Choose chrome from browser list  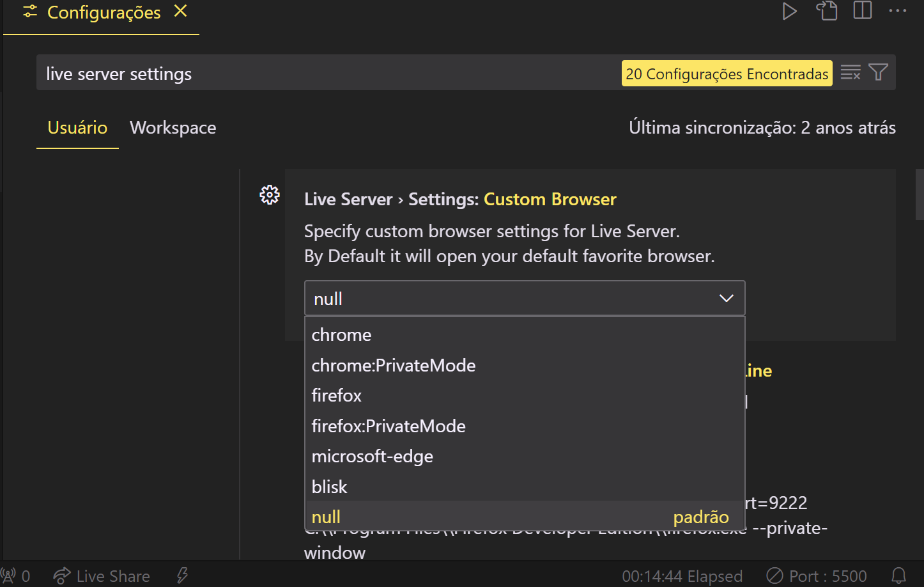[525, 335]
